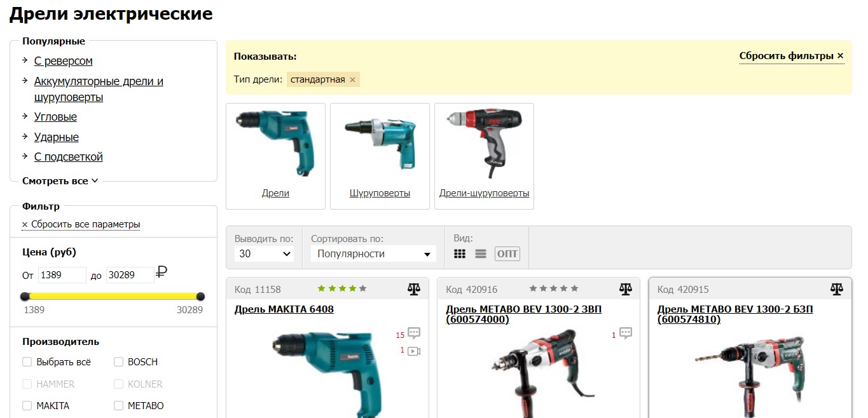
Task: Open the Выводить по 30 dropdown
Action: 264,253
